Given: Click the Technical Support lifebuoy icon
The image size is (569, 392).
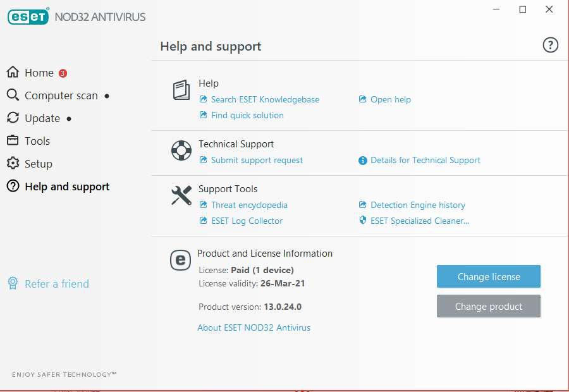Looking at the screenshot, I should click(x=181, y=150).
